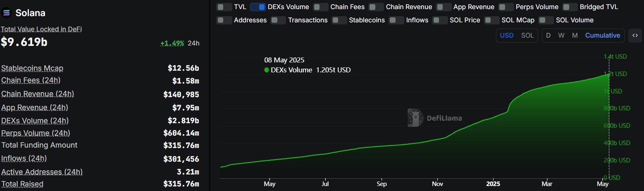Click the $2.819b DEX volume value
The image size is (644, 191).
pyautogui.click(x=183, y=121)
